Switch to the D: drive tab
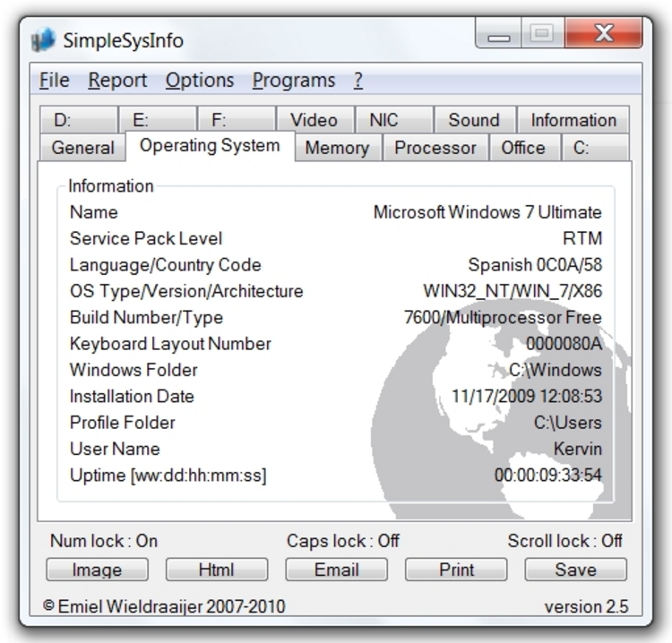Viewport: 672px width, 643px height. coord(79,119)
